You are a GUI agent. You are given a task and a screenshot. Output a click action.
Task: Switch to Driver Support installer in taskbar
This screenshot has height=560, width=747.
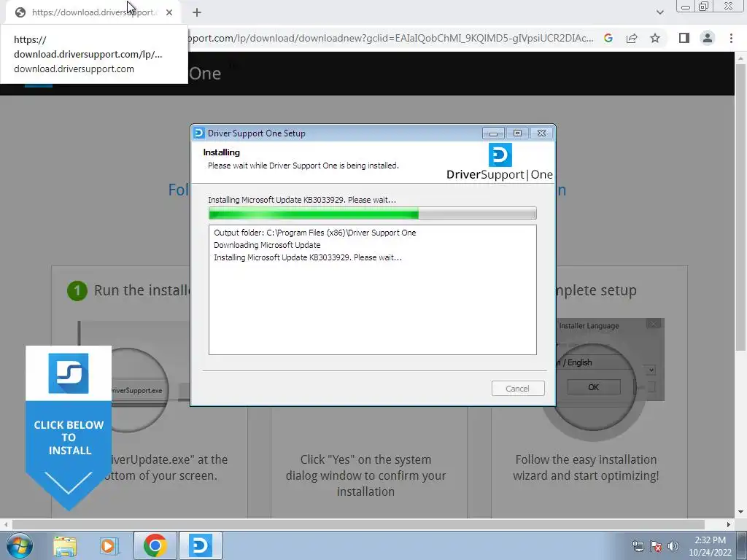click(200, 545)
